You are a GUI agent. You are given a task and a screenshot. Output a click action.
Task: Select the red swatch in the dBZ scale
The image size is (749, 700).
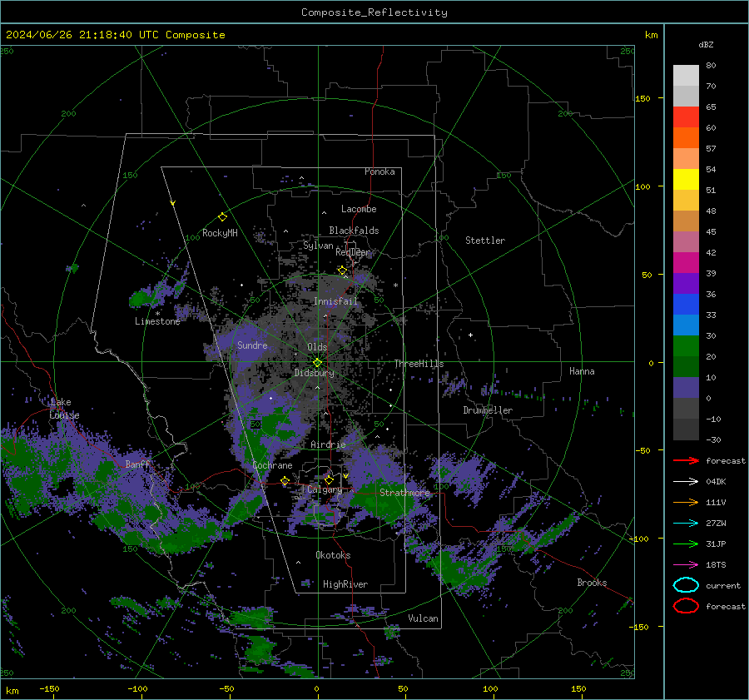(686, 117)
